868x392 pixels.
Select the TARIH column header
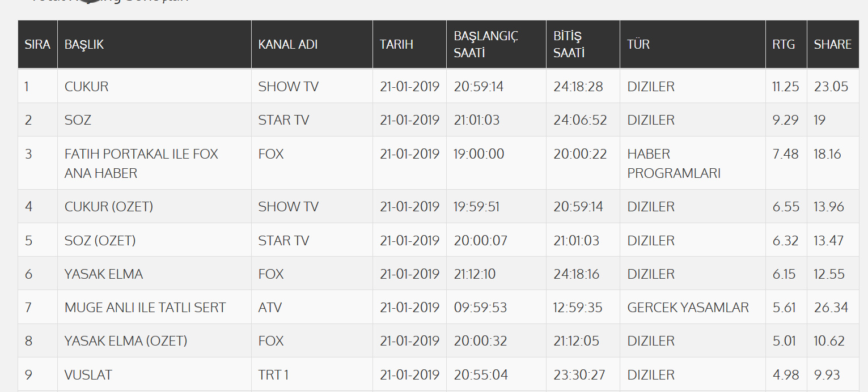click(x=396, y=44)
